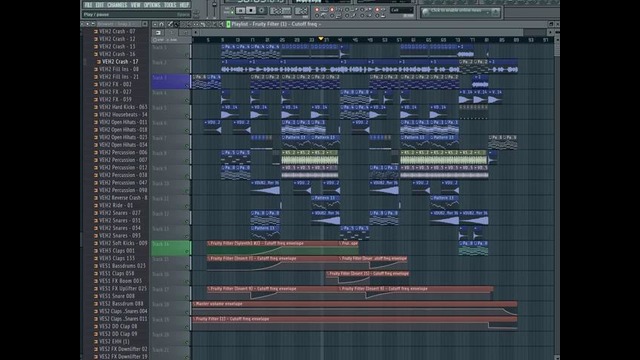Toggle mute switch on Track 7
Viewport: 640px width, 360px height.
pos(187,146)
